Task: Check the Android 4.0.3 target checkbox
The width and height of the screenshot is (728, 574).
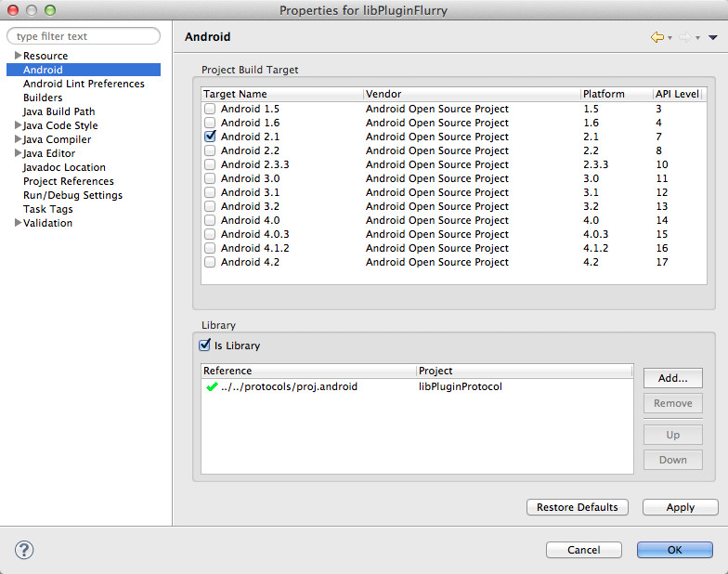Action: (210, 234)
